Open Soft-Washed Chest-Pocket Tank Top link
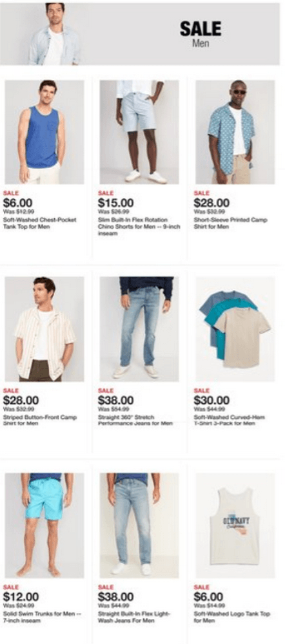Screen dimensions: 285x644 [39, 223]
